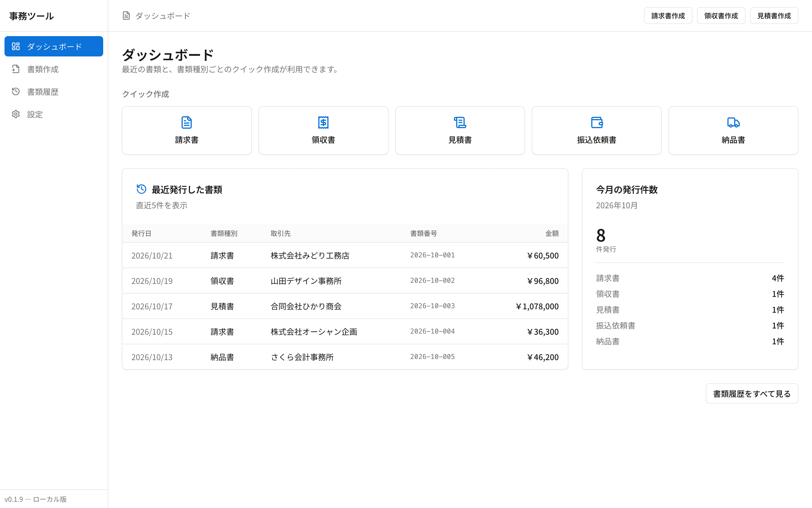Click the 振込依頼書 wallet icon
812x508 pixels.
click(x=597, y=123)
